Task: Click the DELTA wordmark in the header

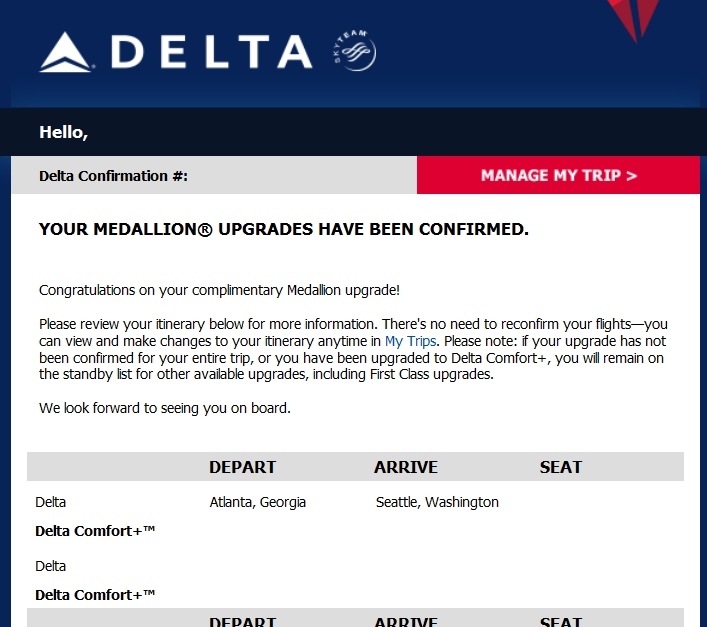Action: pyautogui.click(x=213, y=52)
